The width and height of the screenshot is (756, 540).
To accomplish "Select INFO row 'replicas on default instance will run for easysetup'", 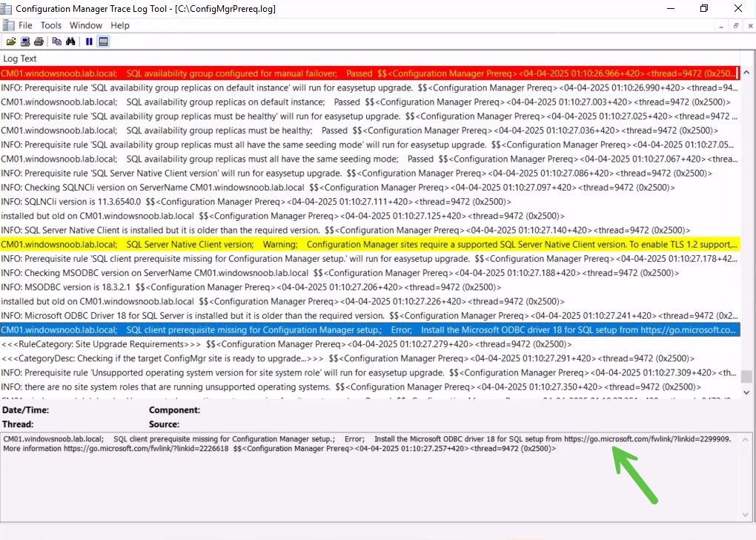I will (x=370, y=88).
